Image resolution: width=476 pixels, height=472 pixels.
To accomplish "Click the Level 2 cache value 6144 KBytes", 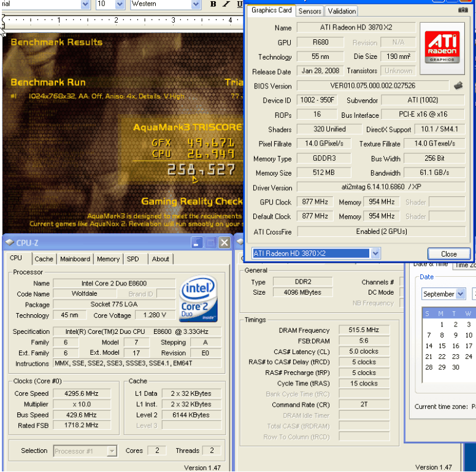I will click(x=191, y=415).
